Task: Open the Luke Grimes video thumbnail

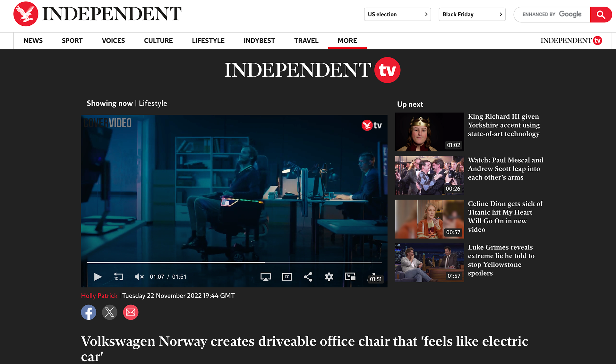Action: coord(429,263)
